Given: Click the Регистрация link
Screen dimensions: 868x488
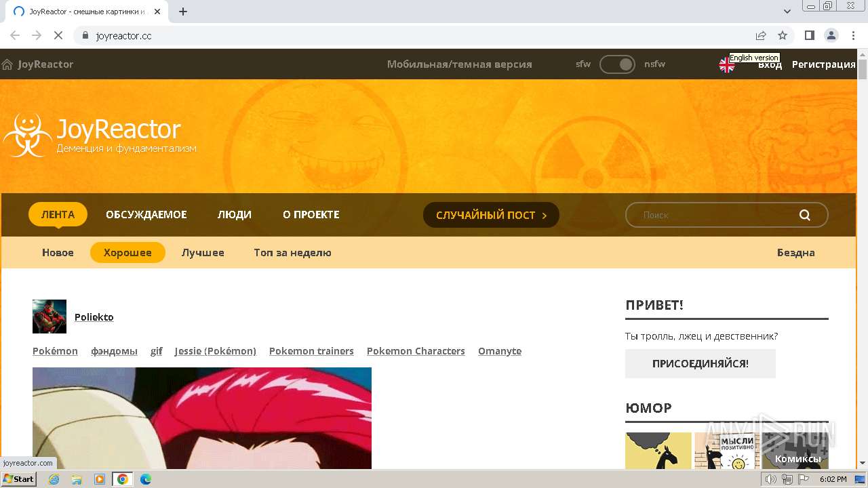Looking at the screenshot, I should coord(823,64).
